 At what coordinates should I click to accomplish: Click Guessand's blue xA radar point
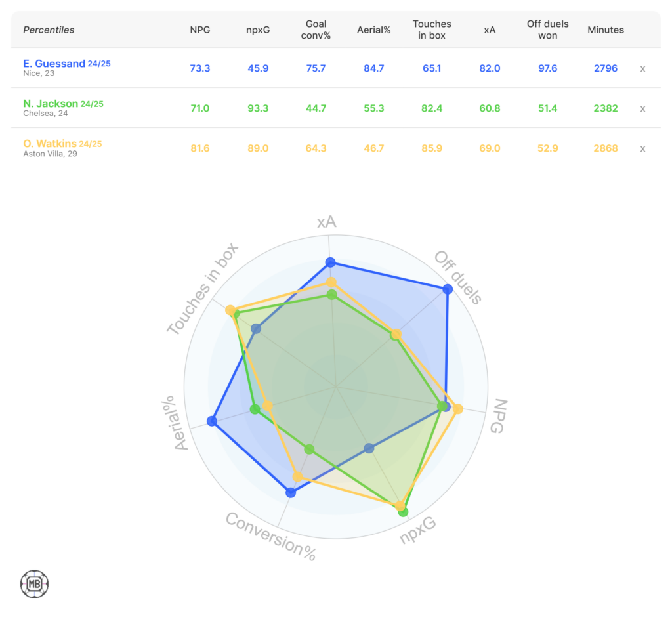pos(330,263)
